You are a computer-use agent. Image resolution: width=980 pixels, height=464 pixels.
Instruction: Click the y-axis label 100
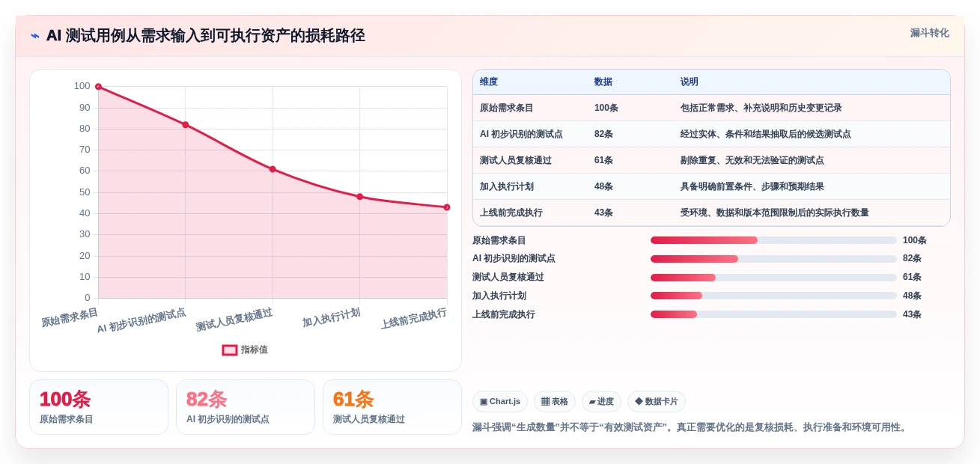pyautogui.click(x=82, y=86)
